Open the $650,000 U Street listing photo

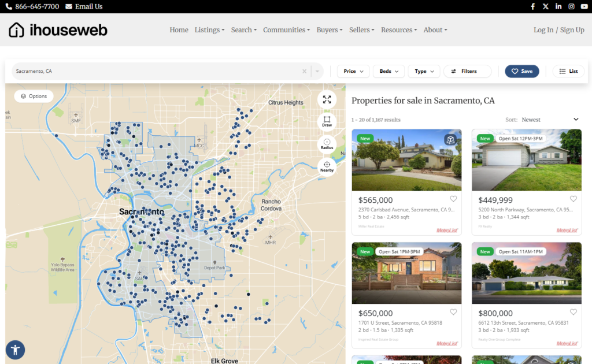pyautogui.click(x=406, y=273)
